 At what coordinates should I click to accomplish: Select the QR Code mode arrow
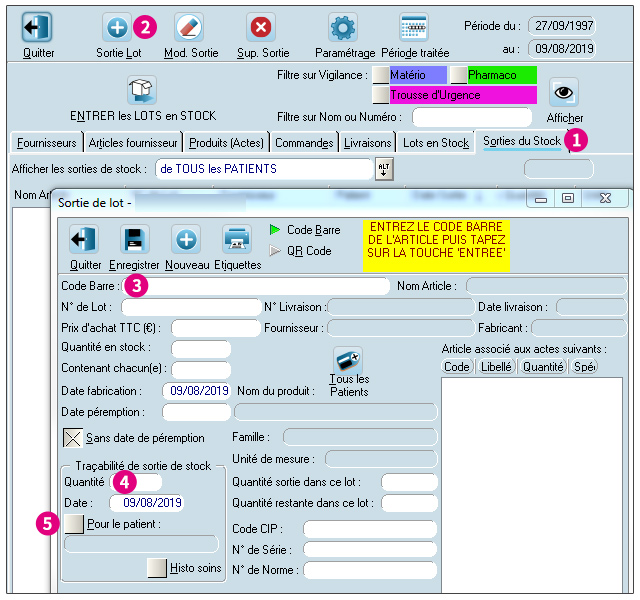click(275, 251)
